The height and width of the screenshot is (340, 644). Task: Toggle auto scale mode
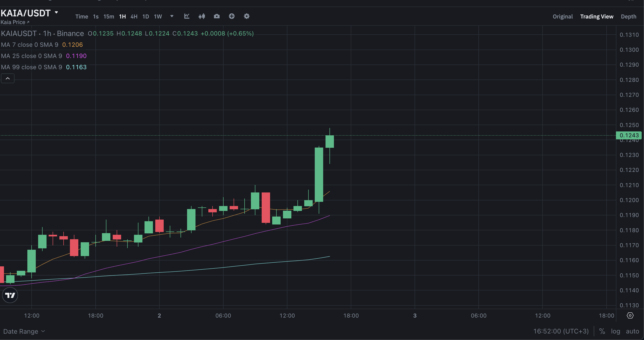(632, 331)
